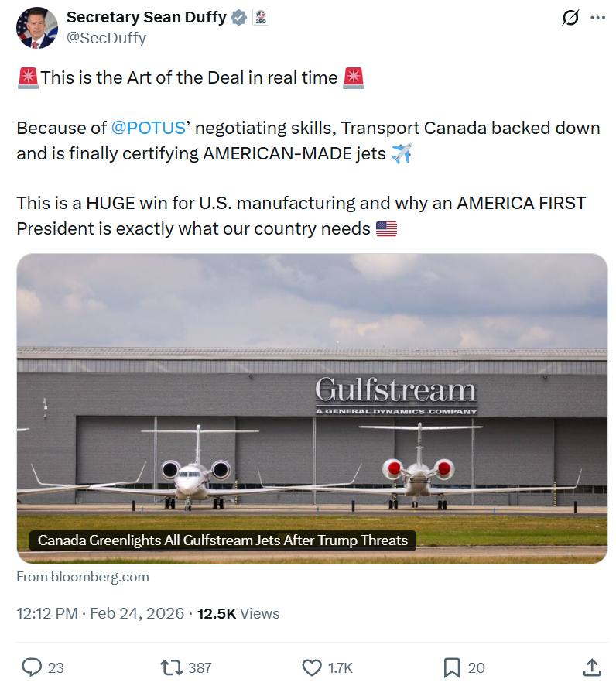This screenshot has height=686, width=616.
Task: Bookmark this post
Action: pos(452,667)
